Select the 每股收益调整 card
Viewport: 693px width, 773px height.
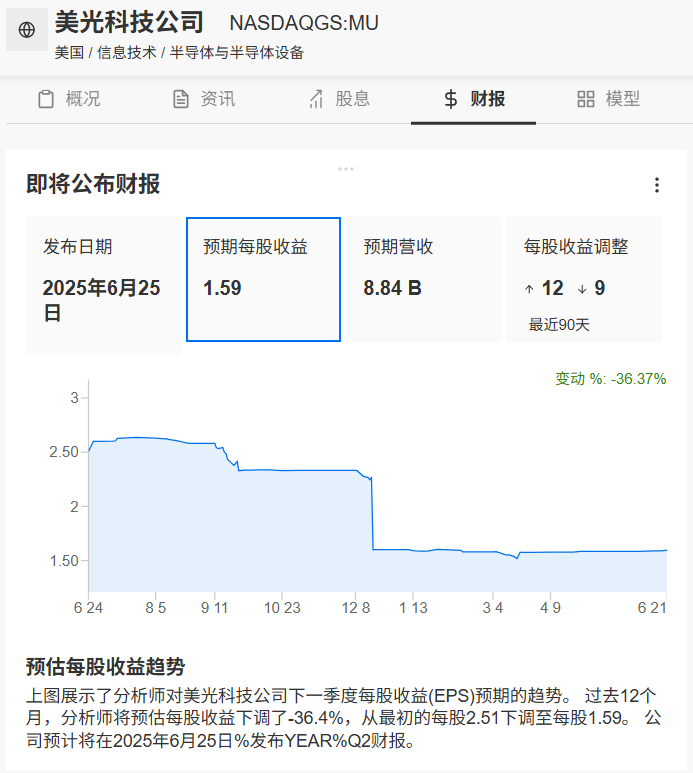584,279
